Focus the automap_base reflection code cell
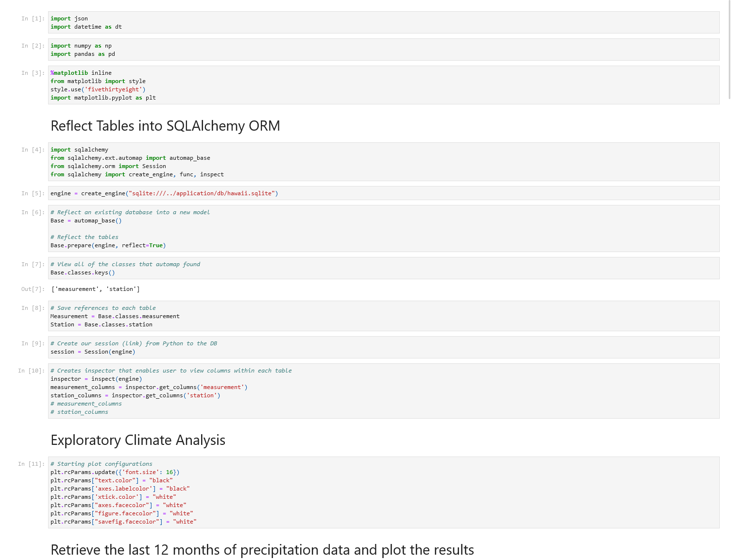 point(384,229)
